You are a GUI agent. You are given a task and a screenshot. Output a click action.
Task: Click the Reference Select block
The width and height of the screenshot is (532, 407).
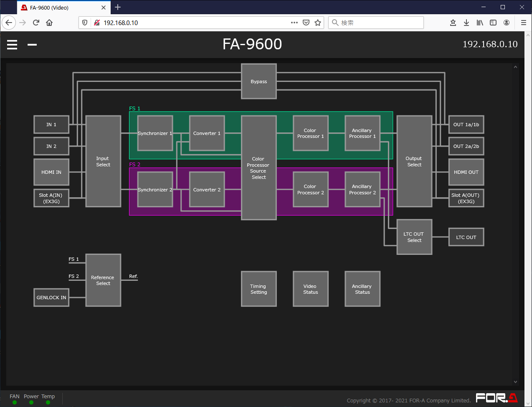point(103,280)
